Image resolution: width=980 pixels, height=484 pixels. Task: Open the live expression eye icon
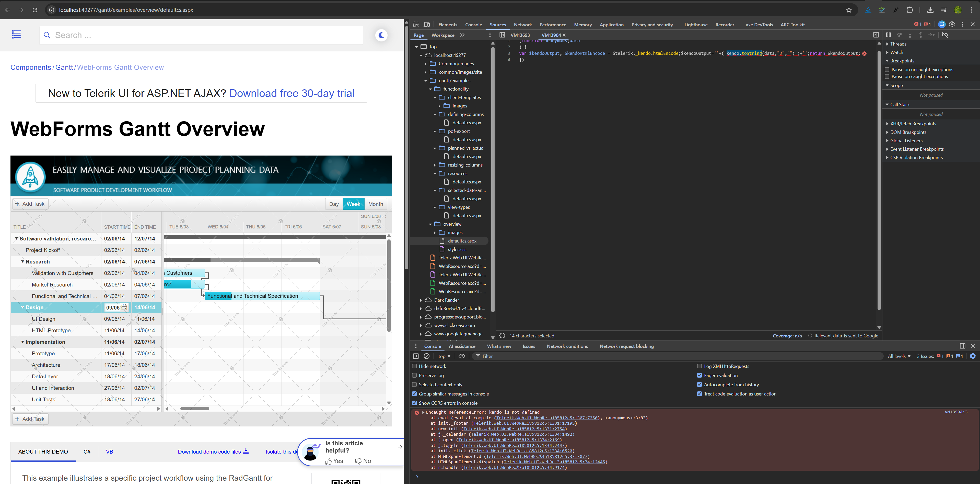[x=462, y=356]
